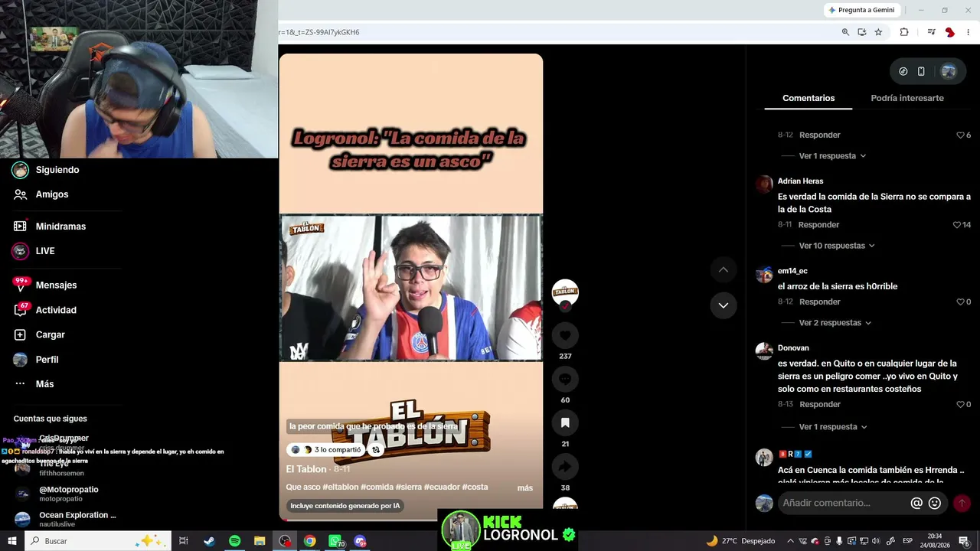Open Steam from the taskbar
The width and height of the screenshot is (980, 551).
(209, 541)
